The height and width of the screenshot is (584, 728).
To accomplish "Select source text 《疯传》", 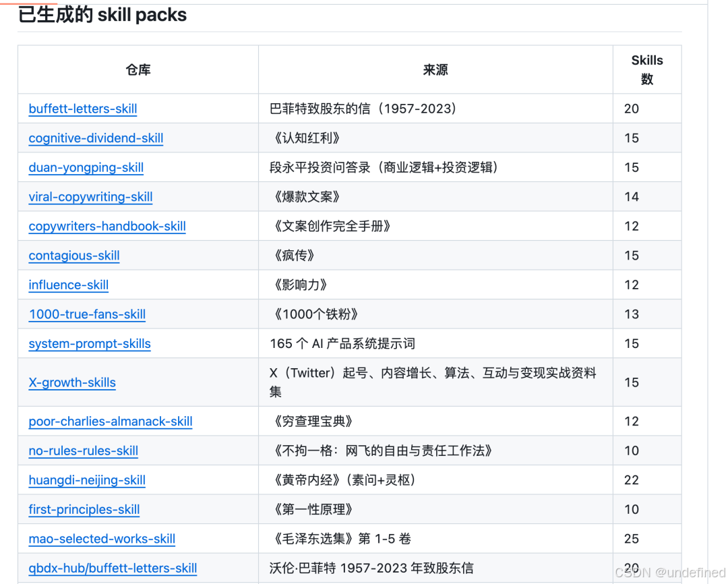I will 294,256.
